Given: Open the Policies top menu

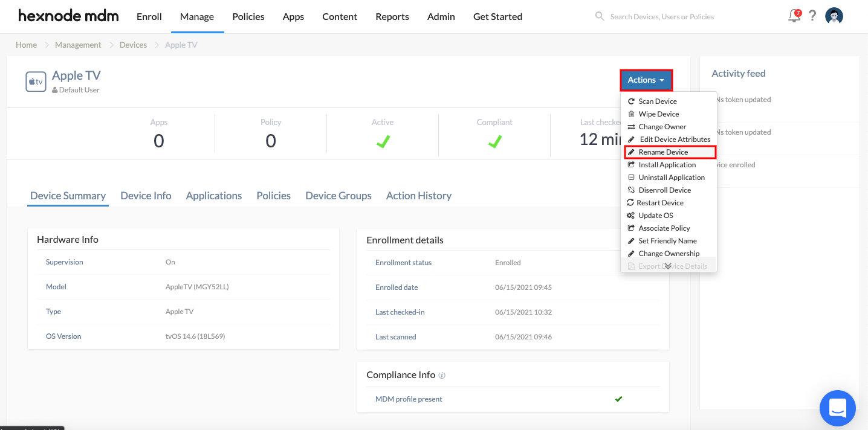Looking at the screenshot, I should (248, 16).
